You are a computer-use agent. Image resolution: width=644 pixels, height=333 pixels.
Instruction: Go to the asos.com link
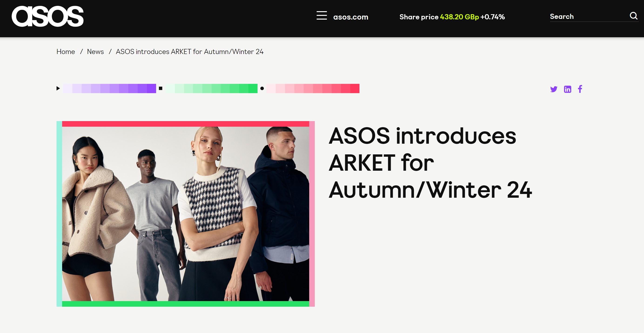tap(350, 17)
